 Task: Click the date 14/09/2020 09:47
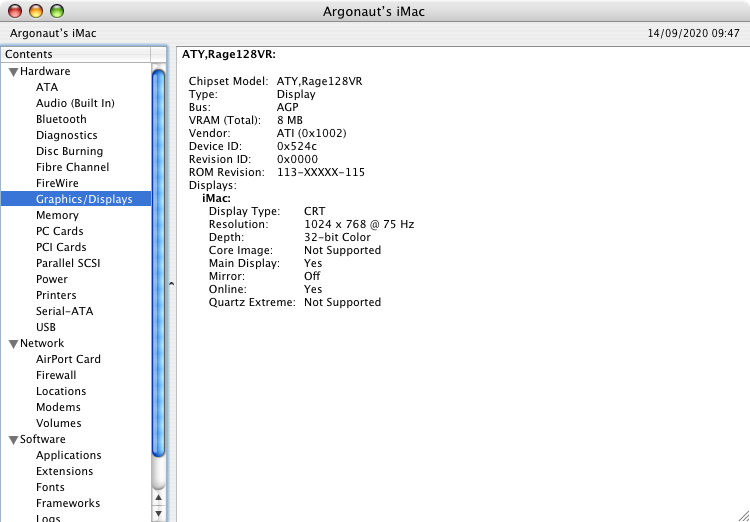coord(694,33)
